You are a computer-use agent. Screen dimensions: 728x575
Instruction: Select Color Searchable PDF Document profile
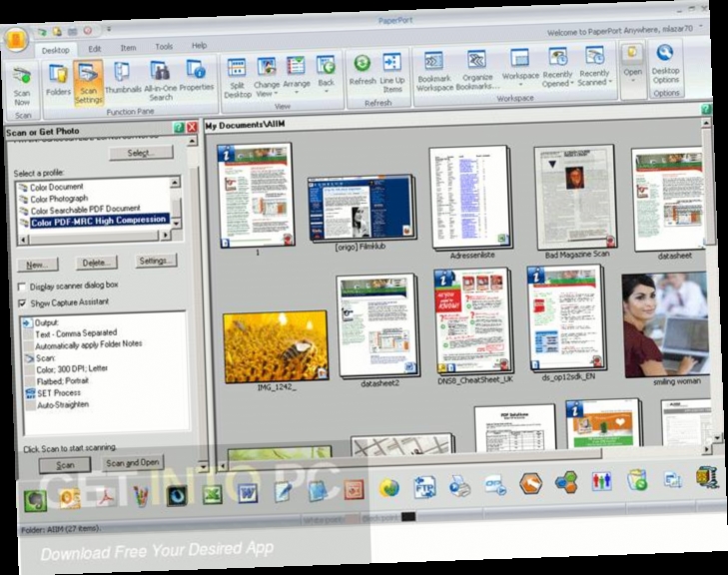coord(85,210)
